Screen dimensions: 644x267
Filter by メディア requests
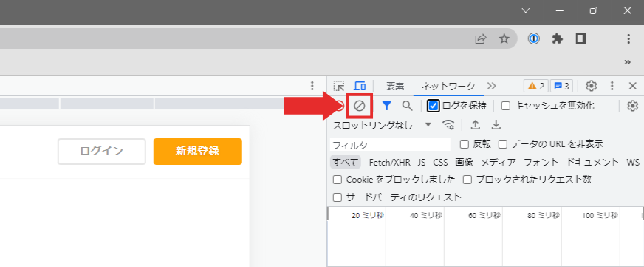(499, 163)
